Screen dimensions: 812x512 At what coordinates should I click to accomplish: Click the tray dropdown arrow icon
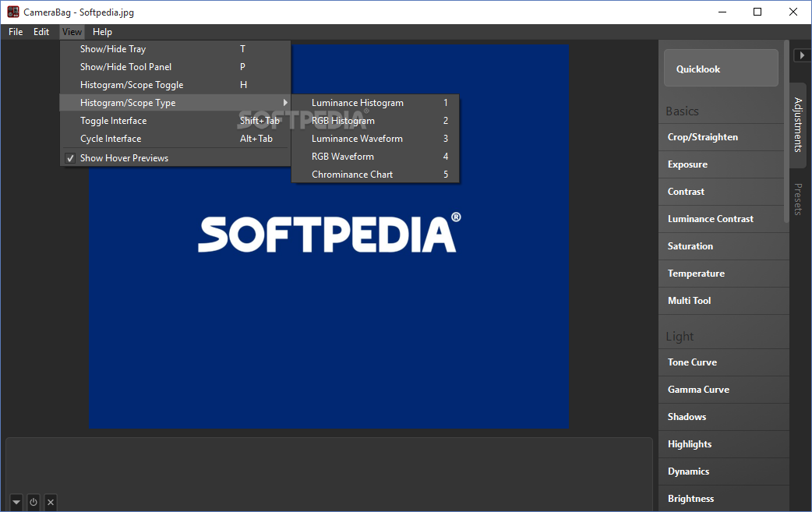(16, 502)
